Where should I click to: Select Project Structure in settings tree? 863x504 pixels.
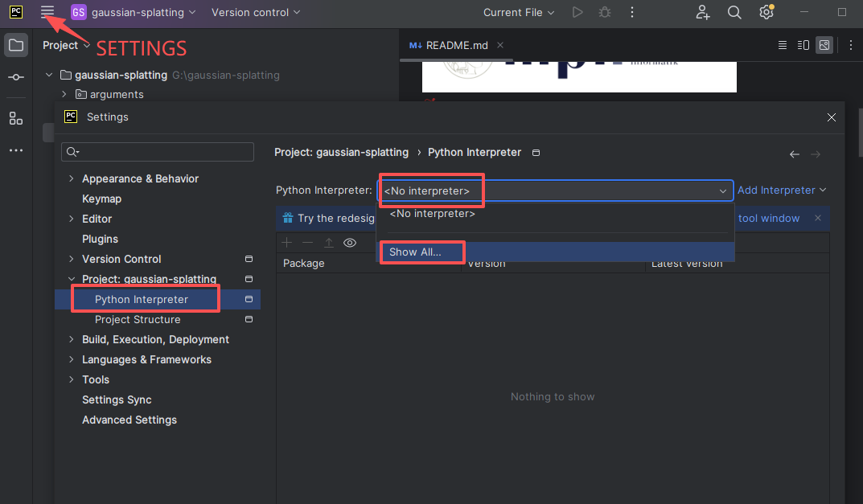coord(138,319)
